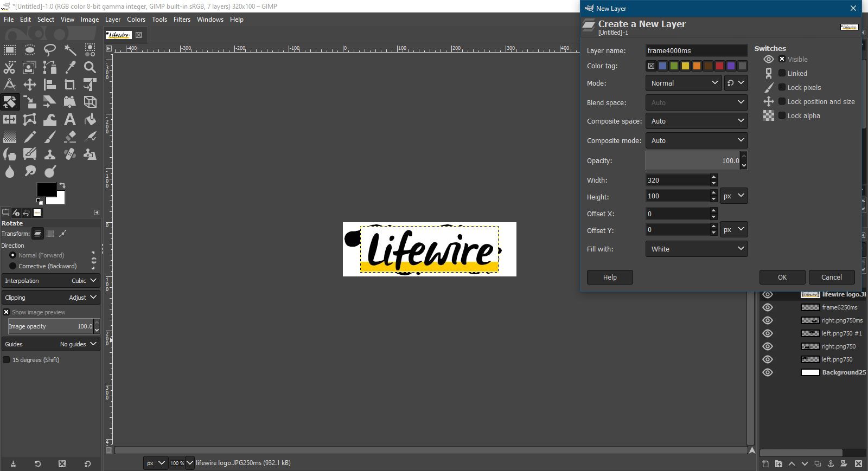Select the Move tool
Viewport: 868px width, 471px height.
click(30, 85)
